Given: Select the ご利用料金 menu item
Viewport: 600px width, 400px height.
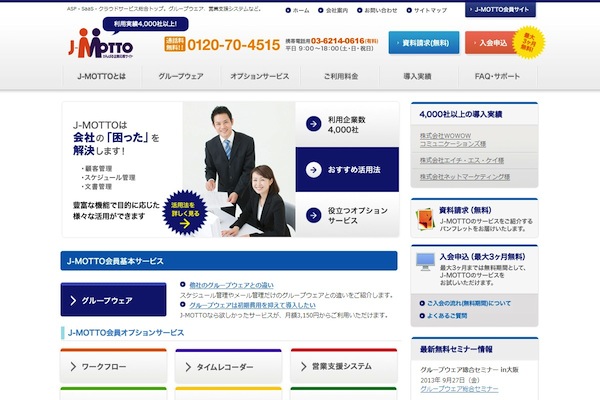Looking at the screenshot, I should point(340,77).
